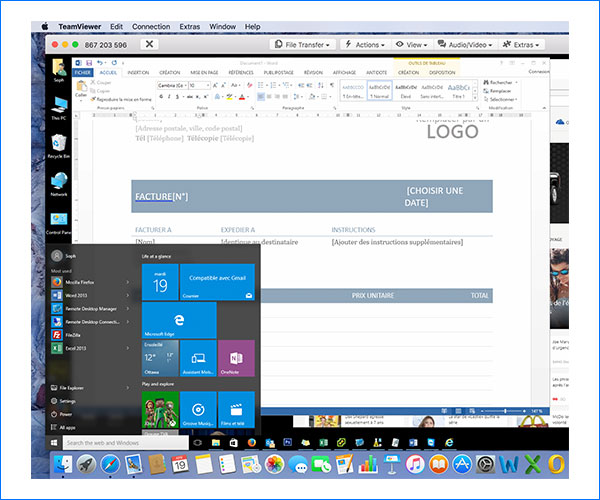Launch FileZilla from the Start menu
Viewport: 600px width, 500px height.
pos(73,335)
